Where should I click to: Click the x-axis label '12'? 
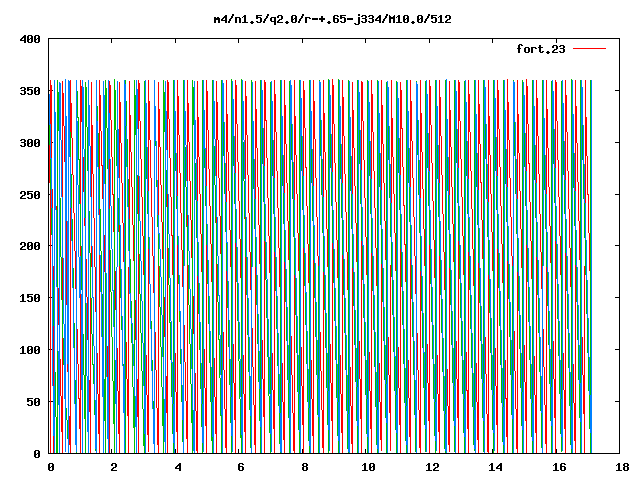(432, 467)
